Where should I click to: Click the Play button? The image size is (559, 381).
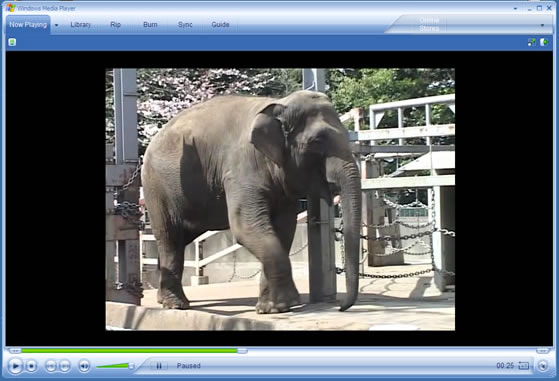coord(15,366)
